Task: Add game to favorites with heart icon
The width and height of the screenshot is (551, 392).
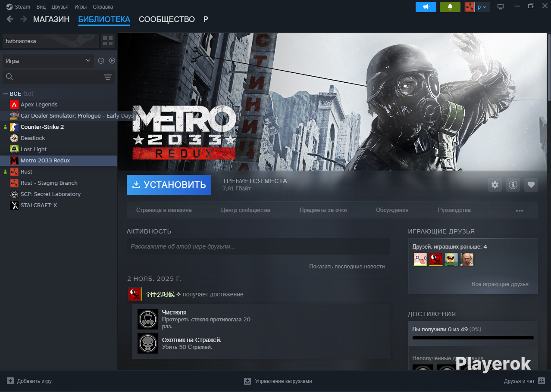Action: click(x=531, y=185)
